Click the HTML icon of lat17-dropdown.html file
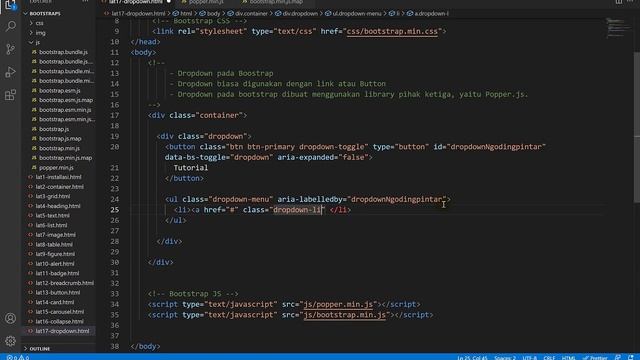This screenshot has height=360, width=640. point(30,331)
